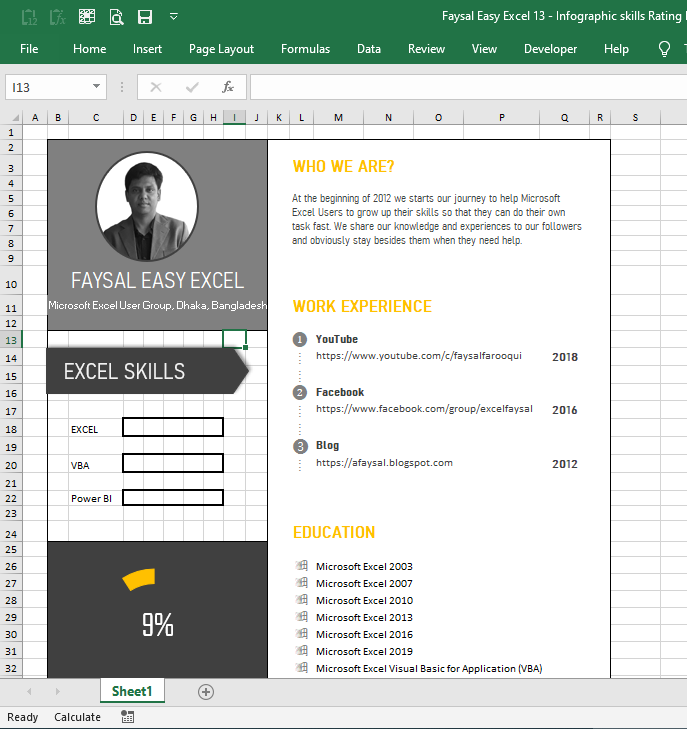
Task: Open the File menu
Action: point(29,49)
